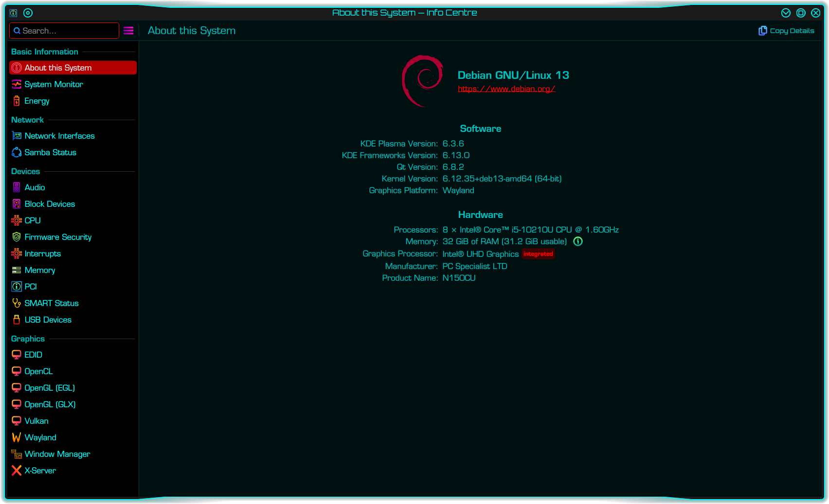Image resolution: width=829 pixels, height=504 pixels.
Task: Open the About this System page
Action: tap(73, 68)
